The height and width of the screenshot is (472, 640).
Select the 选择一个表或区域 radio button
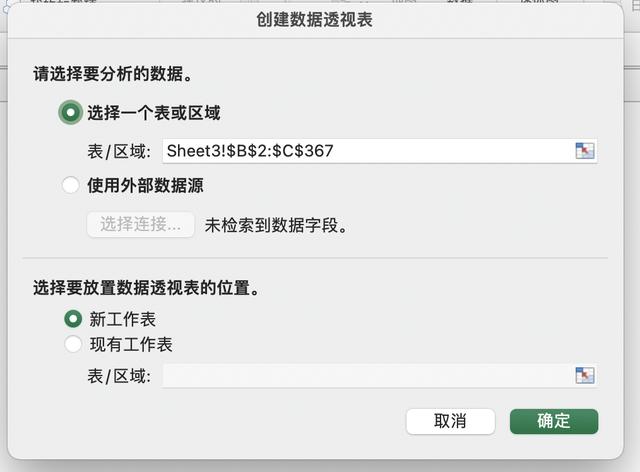(70, 113)
